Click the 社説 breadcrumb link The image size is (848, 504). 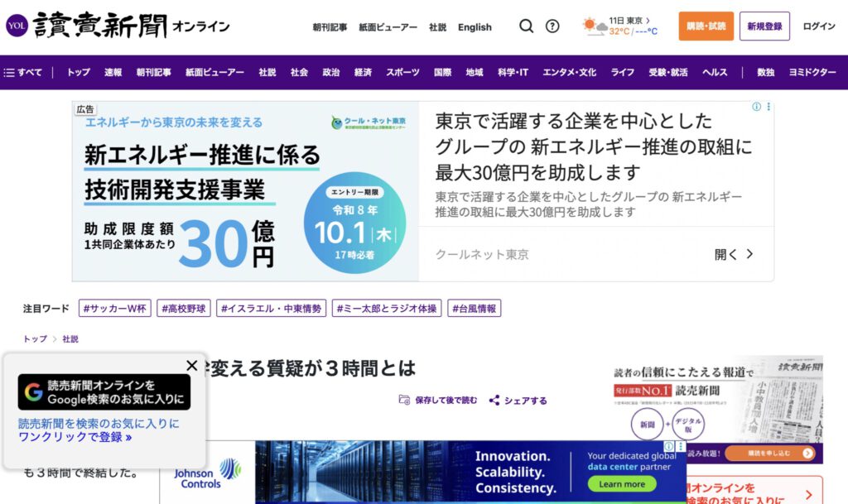pyautogui.click(x=70, y=338)
